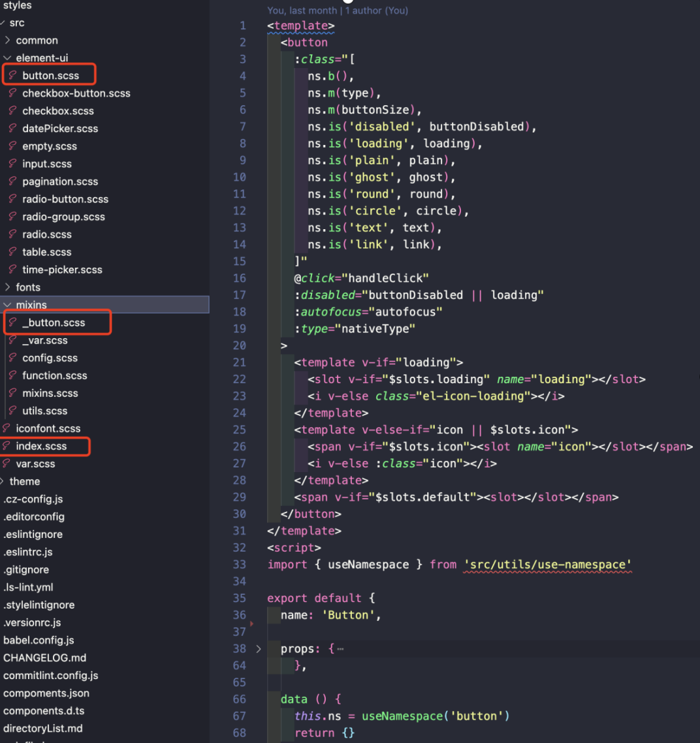This screenshot has height=743, width=700.
Task: Click the Sass icon beside checkbox-button.scss
Action: point(13,93)
